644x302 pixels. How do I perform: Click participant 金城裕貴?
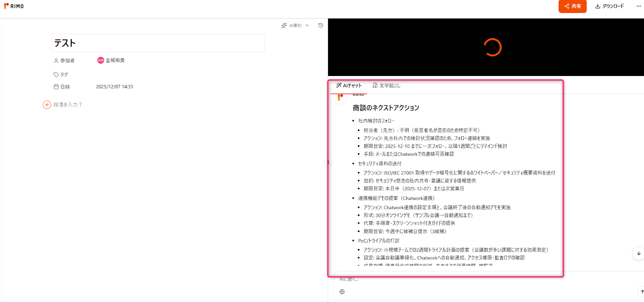click(x=111, y=60)
